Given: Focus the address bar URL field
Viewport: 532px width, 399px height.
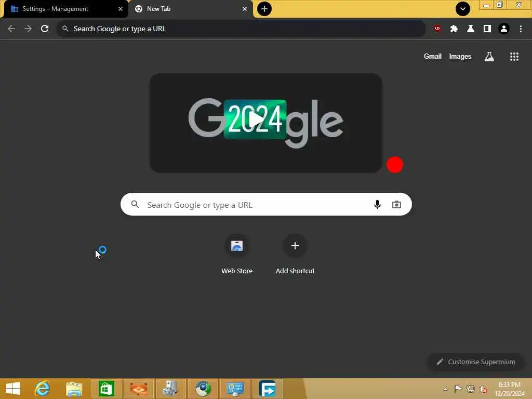Looking at the screenshot, I should tap(241, 29).
